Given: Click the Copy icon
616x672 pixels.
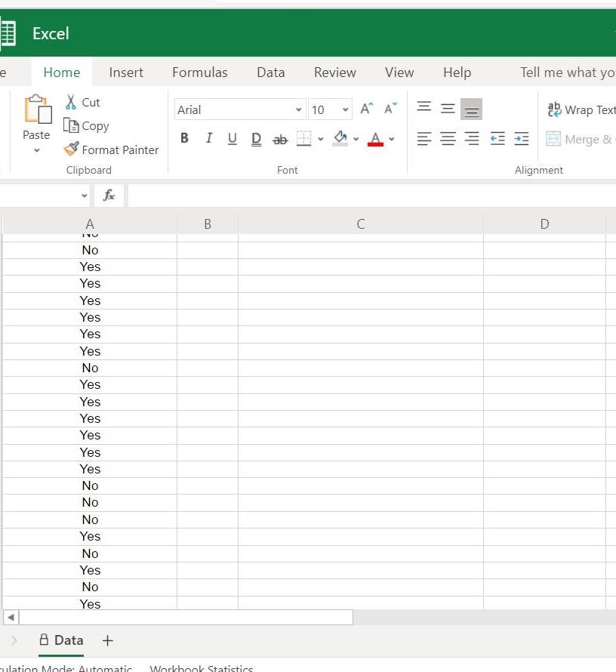Looking at the screenshot, I should [71, 125].
